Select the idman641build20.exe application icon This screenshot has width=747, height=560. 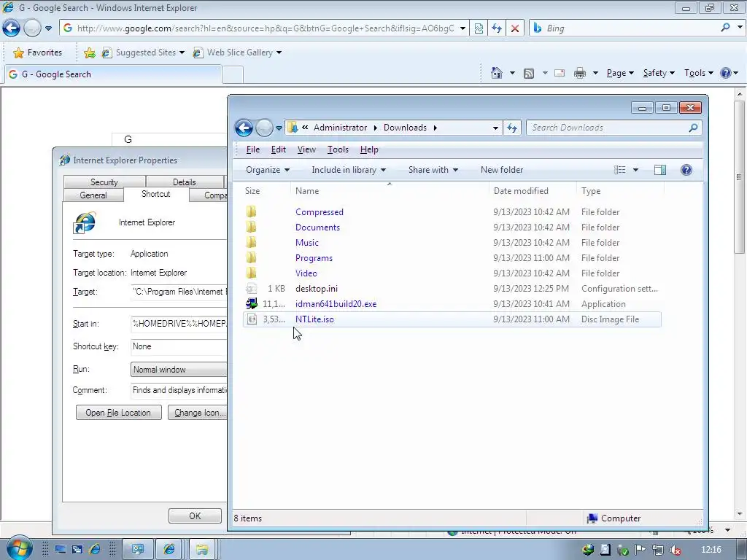[x=251, y=304]
